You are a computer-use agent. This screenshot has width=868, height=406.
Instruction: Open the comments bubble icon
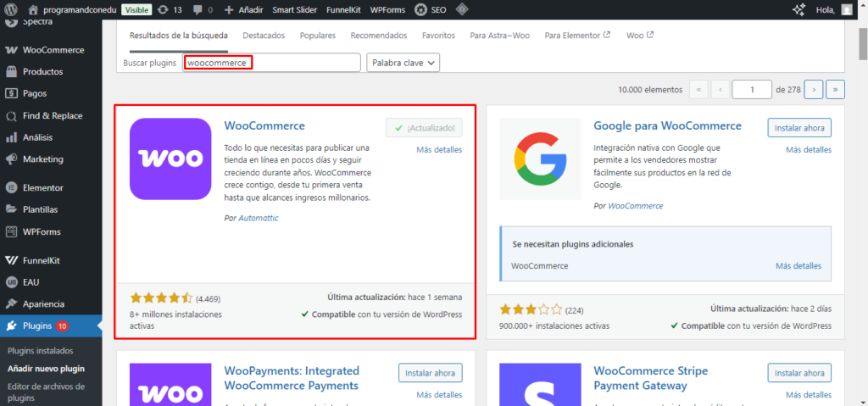pyautogui.click(x=198, y=10)
